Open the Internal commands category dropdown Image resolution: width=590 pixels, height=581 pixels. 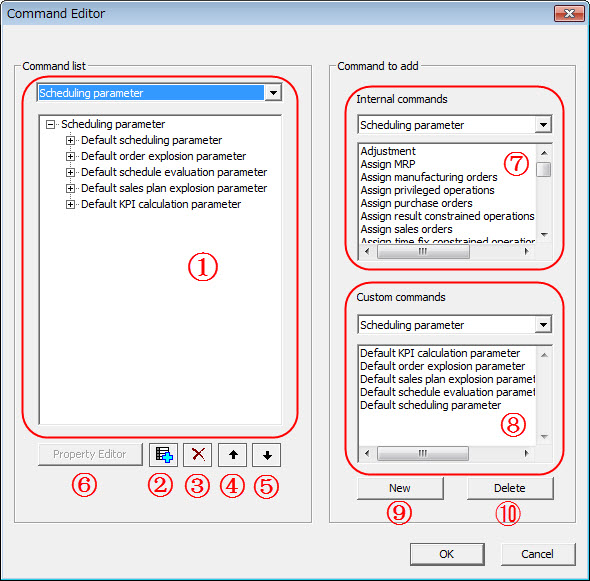click(x=543, y=125)
